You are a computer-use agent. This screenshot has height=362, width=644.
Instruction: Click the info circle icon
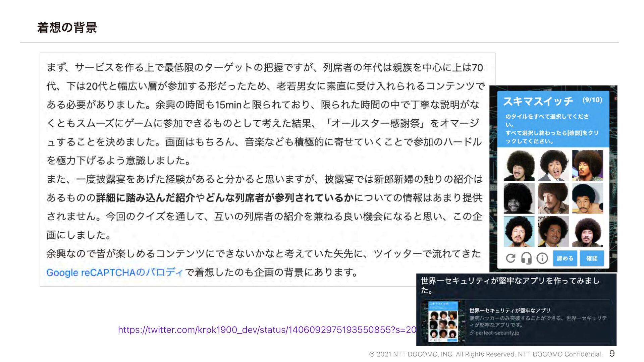point(542,258)
